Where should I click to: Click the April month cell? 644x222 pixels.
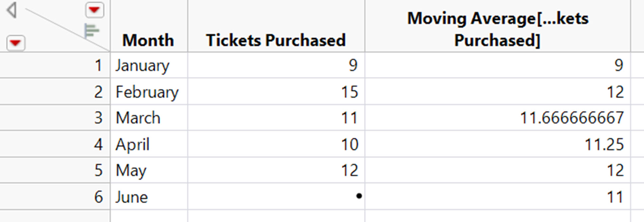tap(149, 144)
